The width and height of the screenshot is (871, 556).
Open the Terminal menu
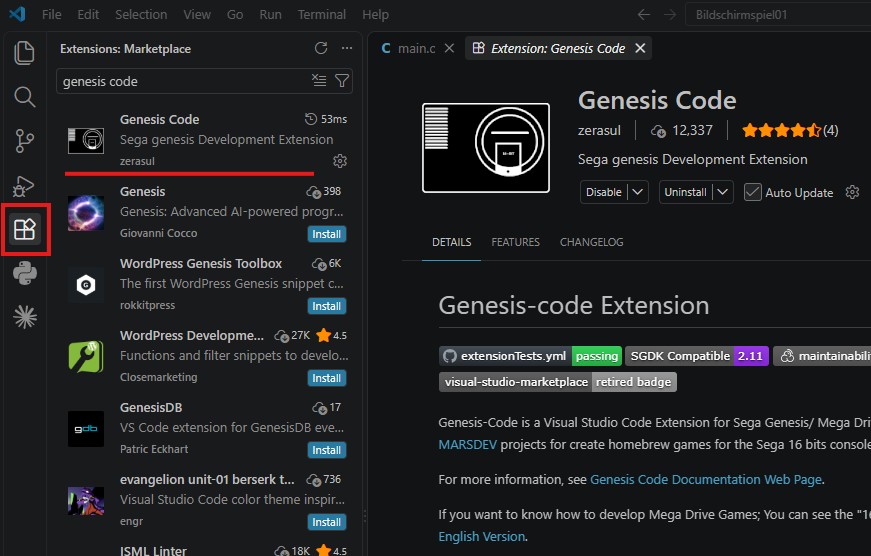tap(322, 14)
